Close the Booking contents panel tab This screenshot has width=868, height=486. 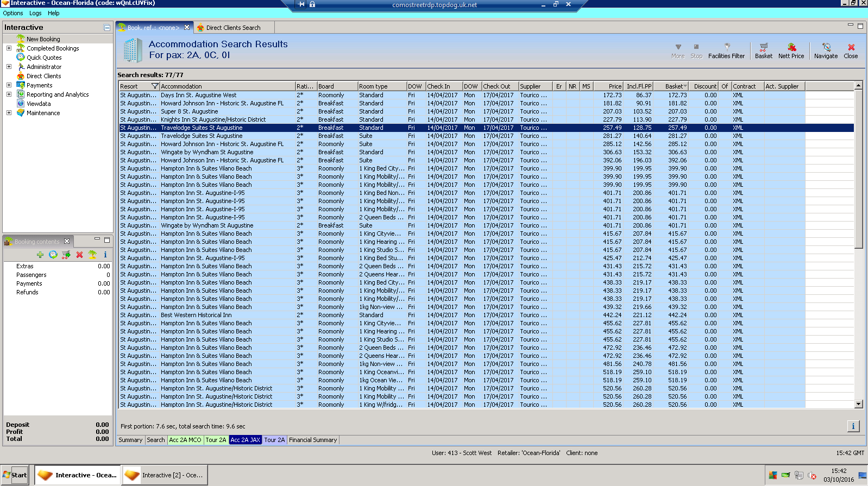[x=67, y=241]
